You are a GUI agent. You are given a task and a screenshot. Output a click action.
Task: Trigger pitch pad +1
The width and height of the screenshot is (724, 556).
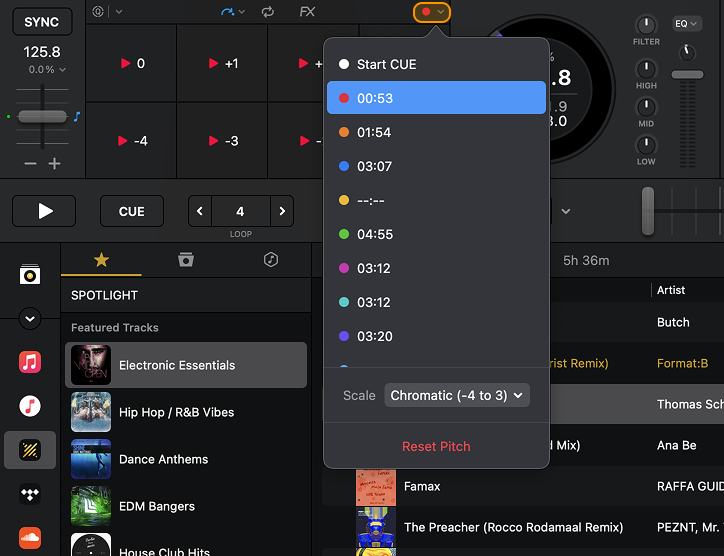222,63
